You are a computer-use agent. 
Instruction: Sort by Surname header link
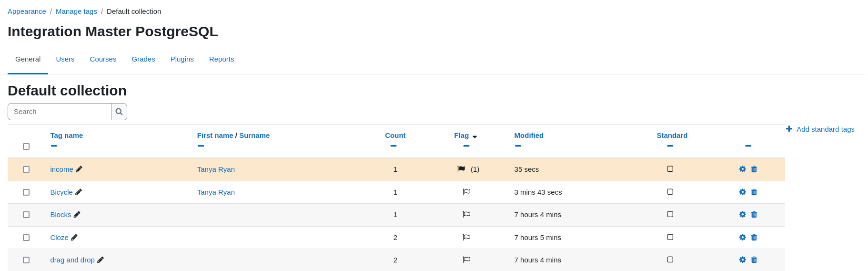point(254,135)
